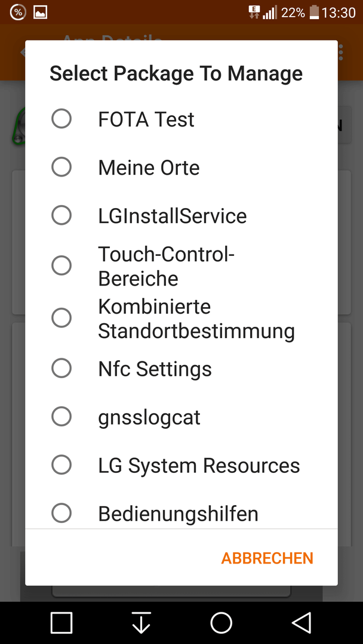The height and width of the screenshot is (644, 363).
Task: Select Kombinierte Standortbestimmung radio button
Action: click(x=61, y=318)
